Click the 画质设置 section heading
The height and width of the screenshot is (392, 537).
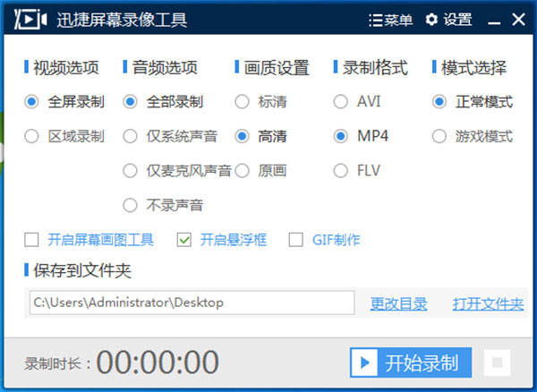click(277, 67)
